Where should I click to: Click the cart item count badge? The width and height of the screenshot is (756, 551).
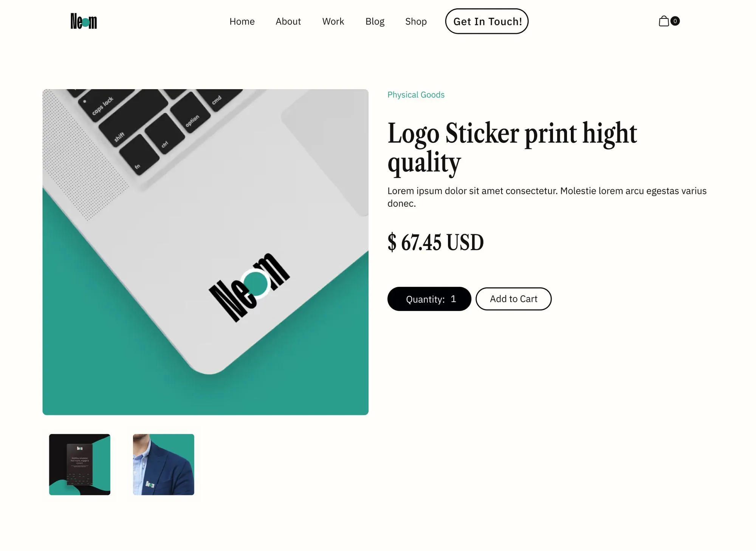(x=675, y=21)
